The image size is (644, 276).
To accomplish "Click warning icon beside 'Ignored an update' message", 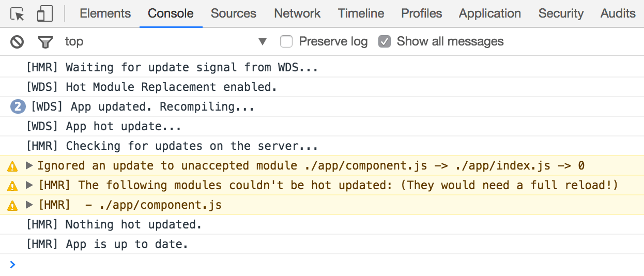I will 12,166.
